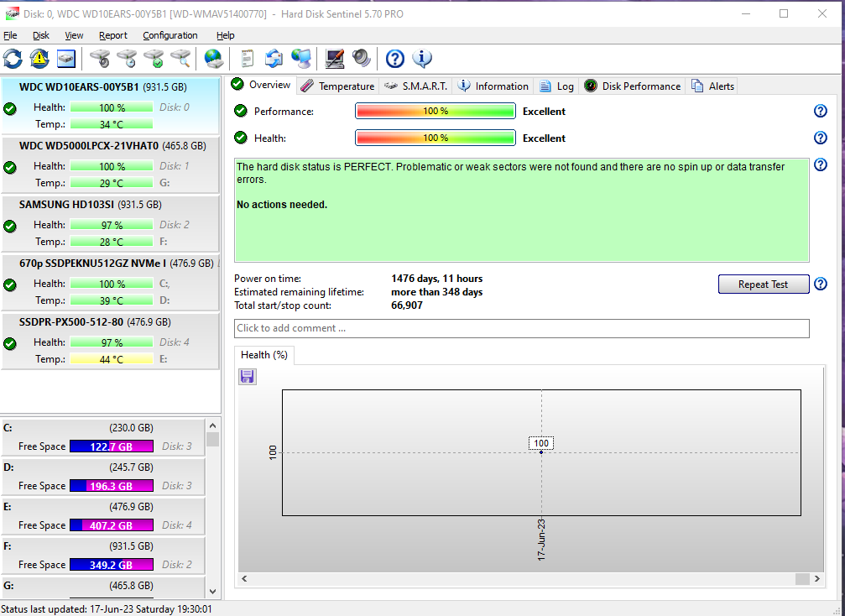Click the disk with magnifying glass toolbar icon
845x616 pixels.
(181, 59)
